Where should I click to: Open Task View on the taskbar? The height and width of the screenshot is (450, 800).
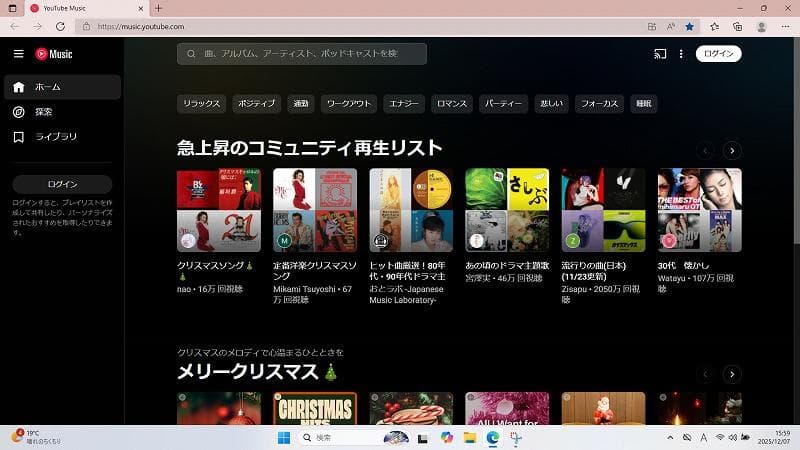[x=422, y=438]
